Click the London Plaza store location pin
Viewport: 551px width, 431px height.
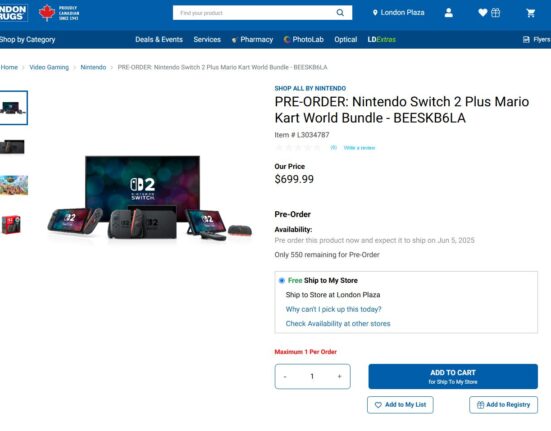(375, 13)
